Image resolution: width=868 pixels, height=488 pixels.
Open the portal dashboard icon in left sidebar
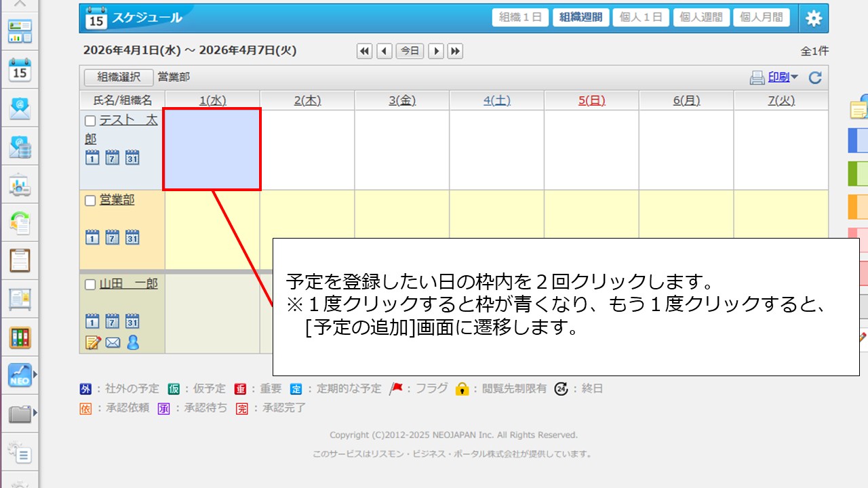pyautogui.click(x=20, y=32)
